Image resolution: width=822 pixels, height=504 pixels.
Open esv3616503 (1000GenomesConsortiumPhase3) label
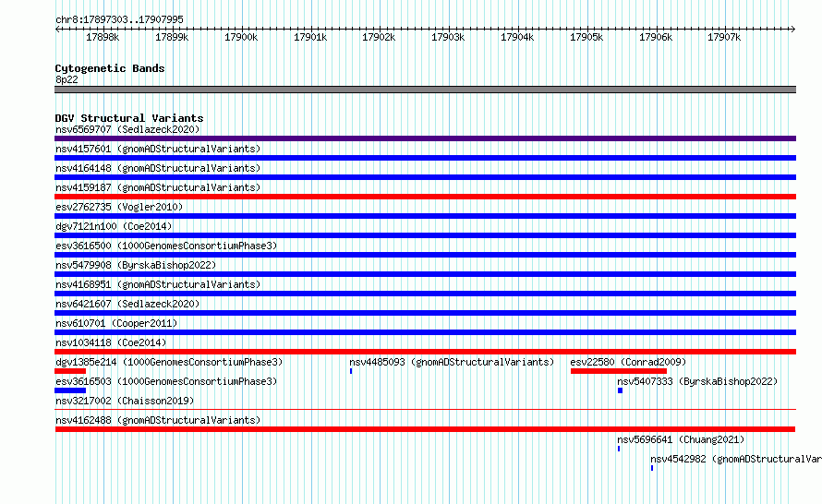(x=166, y=381)
